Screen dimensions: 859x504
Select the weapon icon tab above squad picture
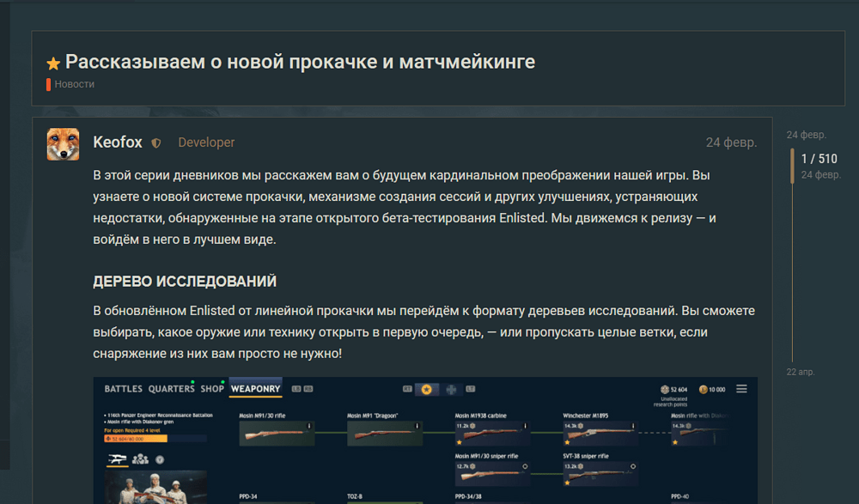(x=117, y=459)
